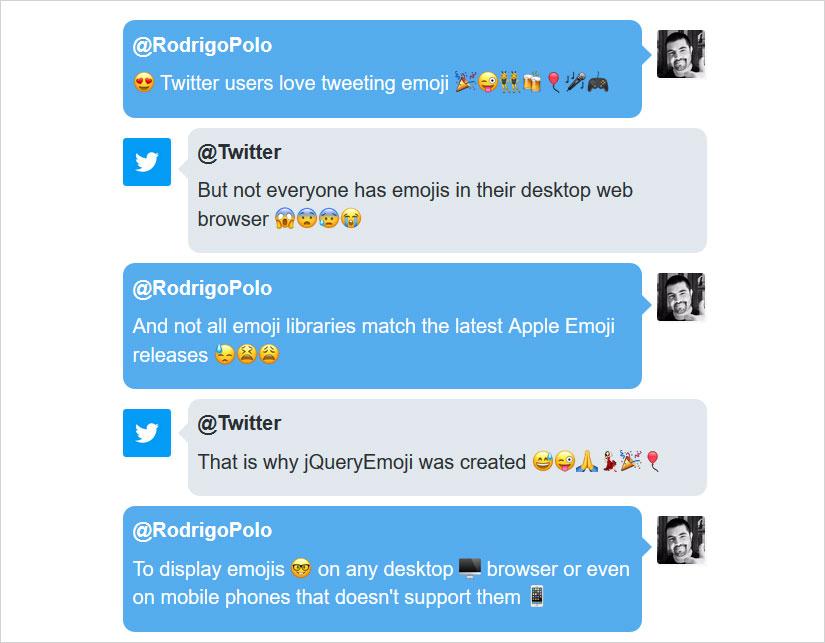Open the top @RodrigoPolo handle link
The width and height of the screenshot is (825, 643).
click(202, 45)
